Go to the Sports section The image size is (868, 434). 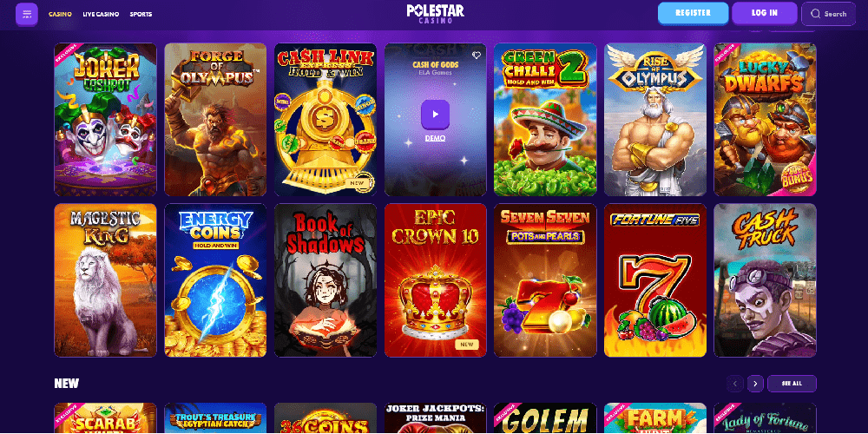141,14
